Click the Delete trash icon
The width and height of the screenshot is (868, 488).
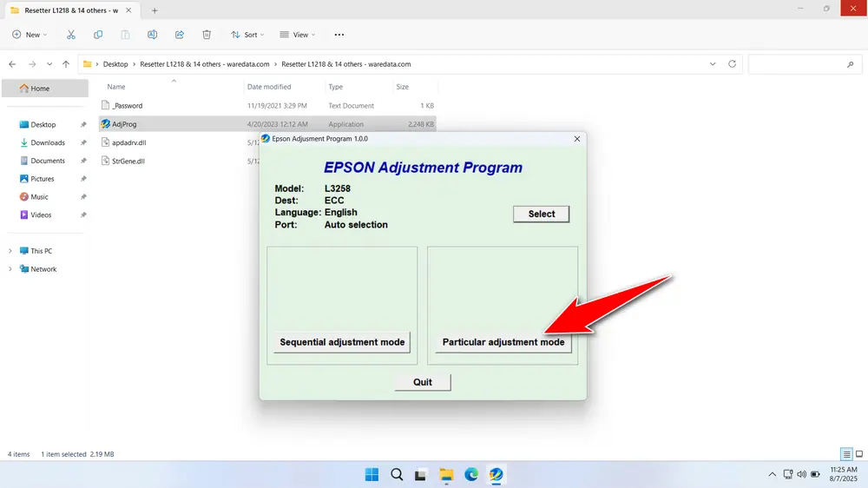tap(207, 35)
